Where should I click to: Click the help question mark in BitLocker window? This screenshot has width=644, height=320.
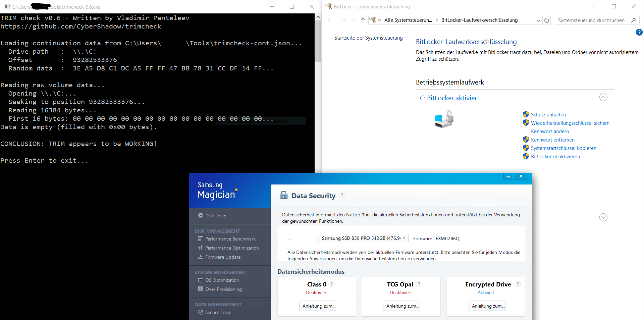point(639,32)
